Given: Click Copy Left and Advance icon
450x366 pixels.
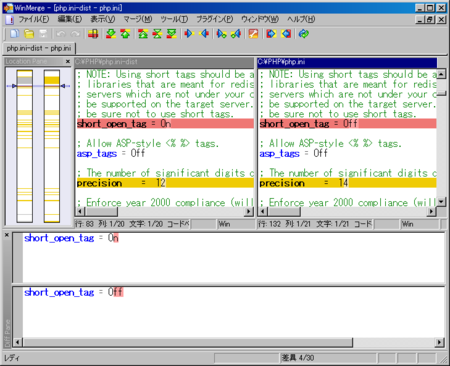Looking at the screenshot, I should pos(236,34).
